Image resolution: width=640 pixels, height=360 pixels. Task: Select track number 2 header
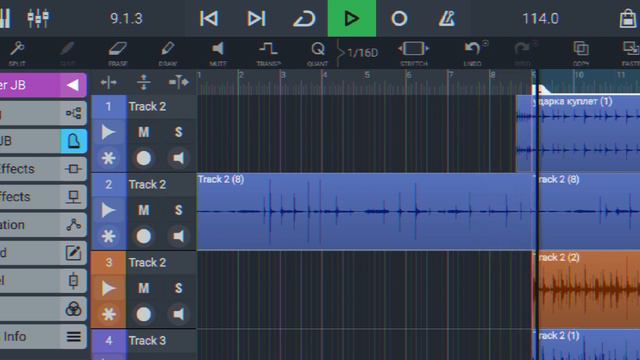pos(108,184)
